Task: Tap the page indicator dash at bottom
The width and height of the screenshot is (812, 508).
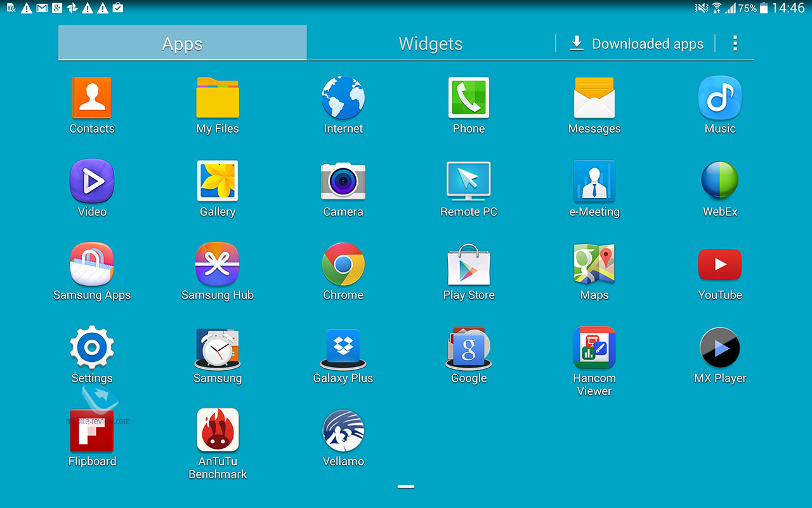Action: coord(406,487)
